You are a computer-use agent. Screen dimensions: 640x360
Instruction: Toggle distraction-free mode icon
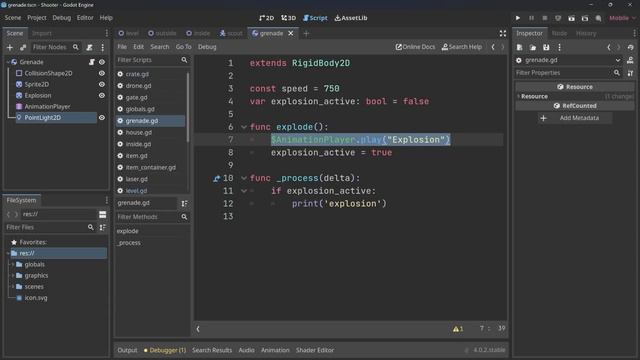tap(502, 33)
